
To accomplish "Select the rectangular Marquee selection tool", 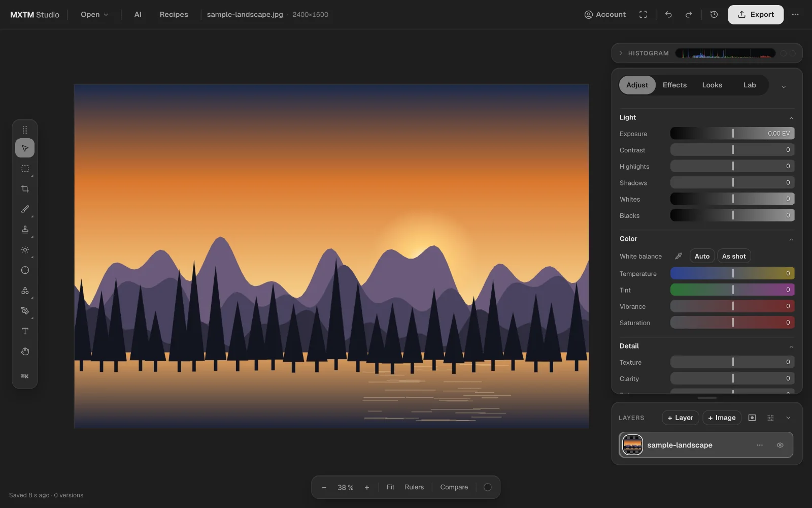I will [25, 168].
